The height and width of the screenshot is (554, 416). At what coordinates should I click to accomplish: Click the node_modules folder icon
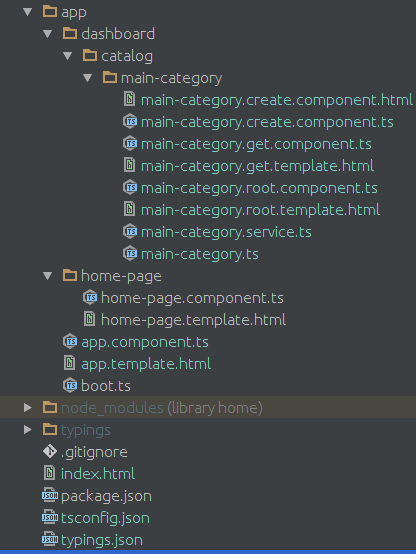[50, 407]
